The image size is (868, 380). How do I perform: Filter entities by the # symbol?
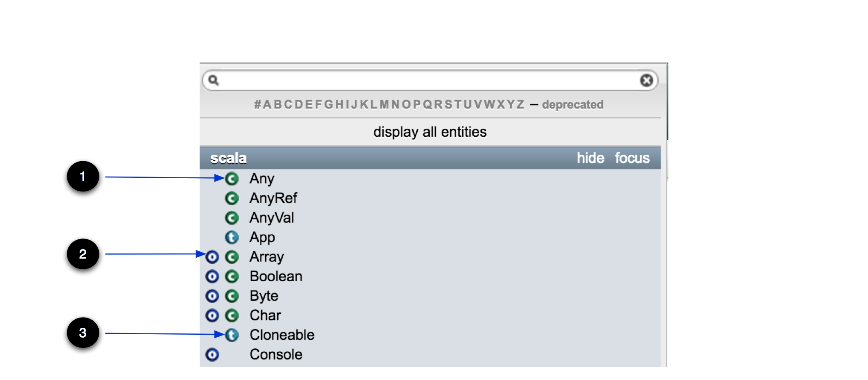pos(258,105)
